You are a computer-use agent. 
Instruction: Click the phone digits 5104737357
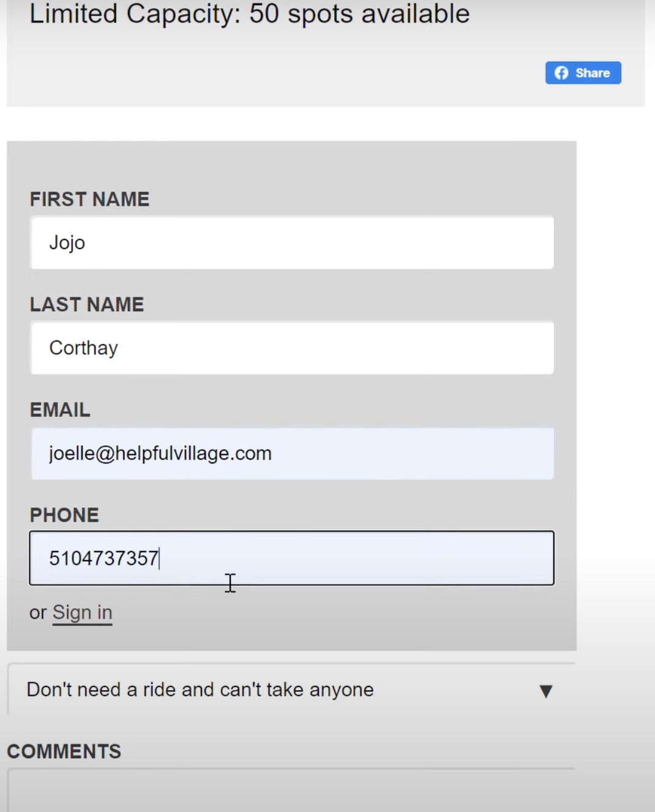pyautogui.click(x=103, y=558)
